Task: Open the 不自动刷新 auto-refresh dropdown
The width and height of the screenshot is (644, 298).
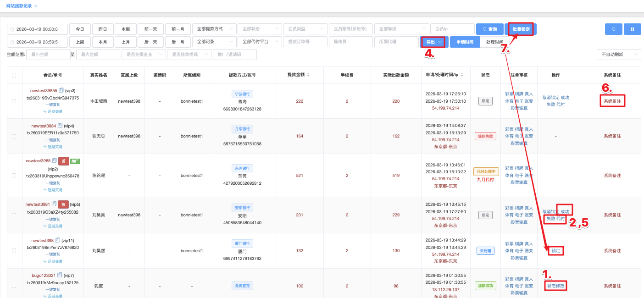Action: tap(618, 55)
